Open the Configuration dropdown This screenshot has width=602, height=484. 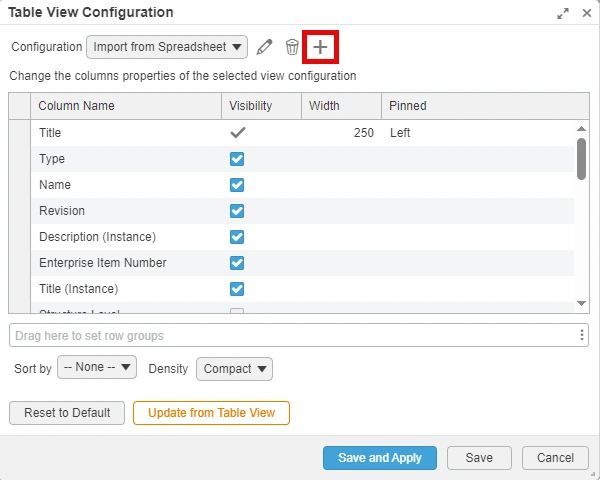coord(167,47)
